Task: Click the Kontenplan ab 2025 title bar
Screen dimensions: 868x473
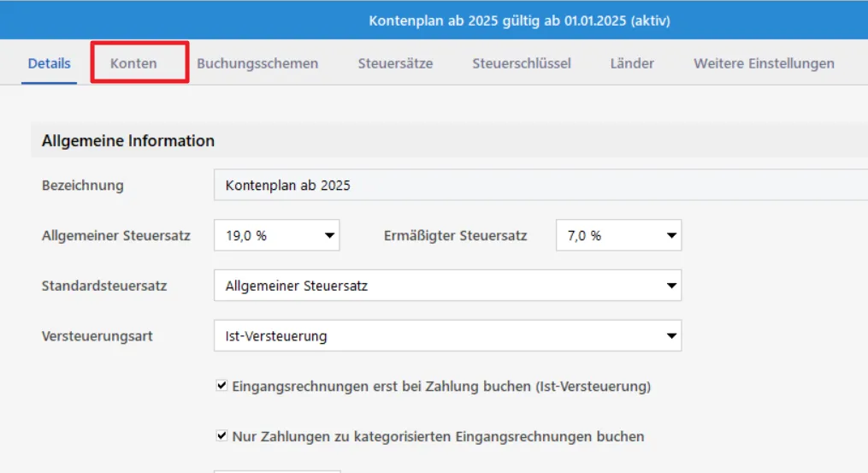Action: (x=519, y=21)
